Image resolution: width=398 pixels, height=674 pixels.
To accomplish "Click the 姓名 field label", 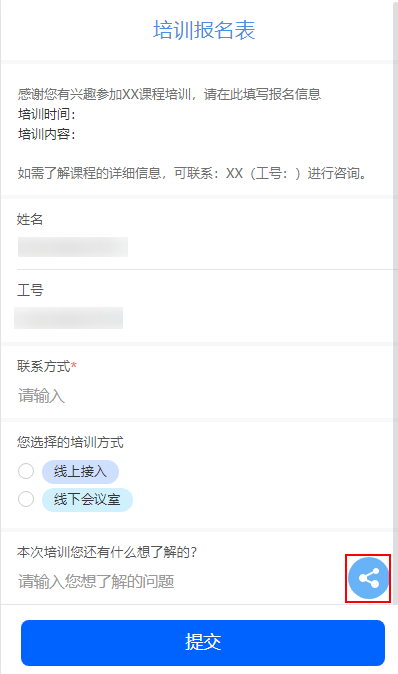I will 30,219.
